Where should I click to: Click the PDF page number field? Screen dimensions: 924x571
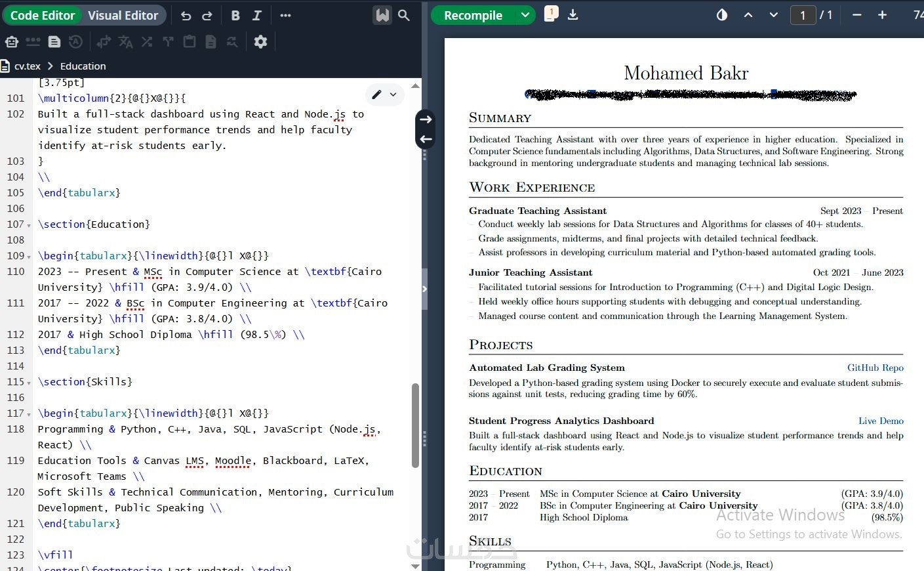(x=803, y=15)
